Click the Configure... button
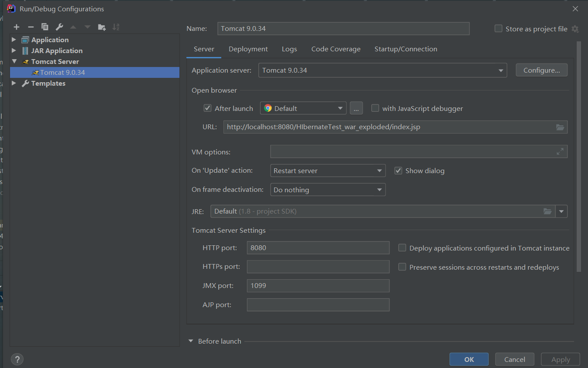Screen dimensions: 588x368 point(541,70)
